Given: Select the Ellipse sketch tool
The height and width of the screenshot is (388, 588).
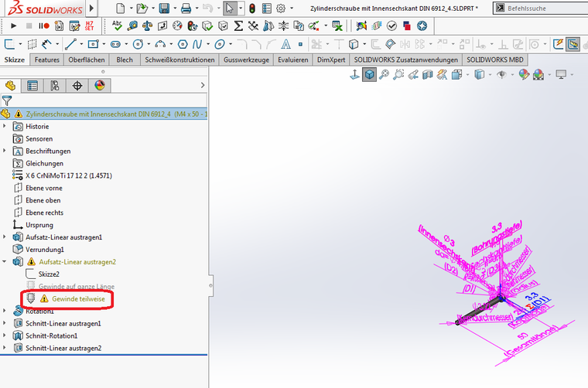Looking at the screenshot, I should (220, 44).
